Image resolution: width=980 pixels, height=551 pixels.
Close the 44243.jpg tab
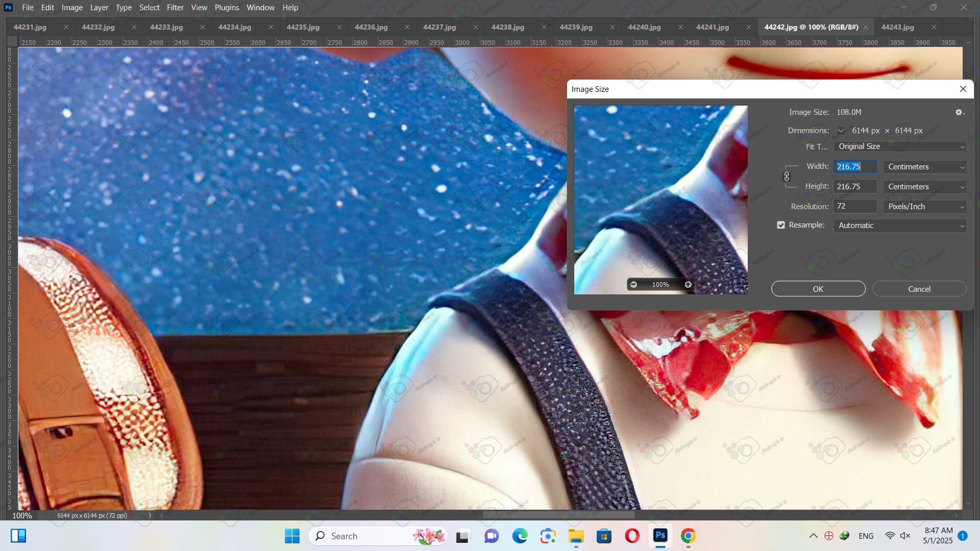click(934, 27)
